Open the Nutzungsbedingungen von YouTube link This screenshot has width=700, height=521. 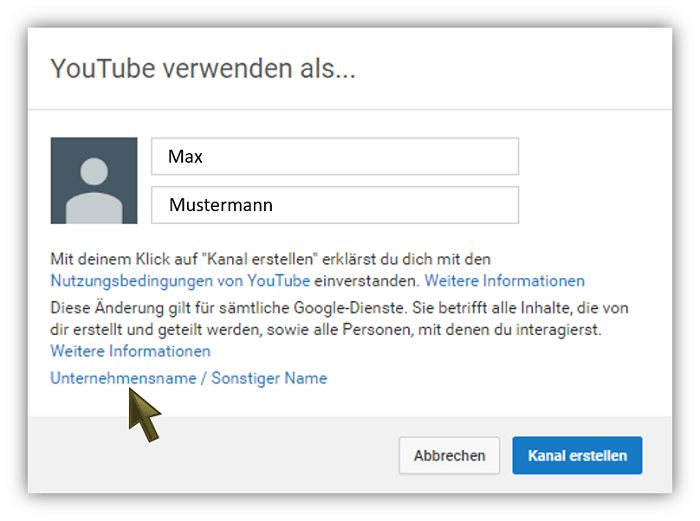[x=180, y=281]
